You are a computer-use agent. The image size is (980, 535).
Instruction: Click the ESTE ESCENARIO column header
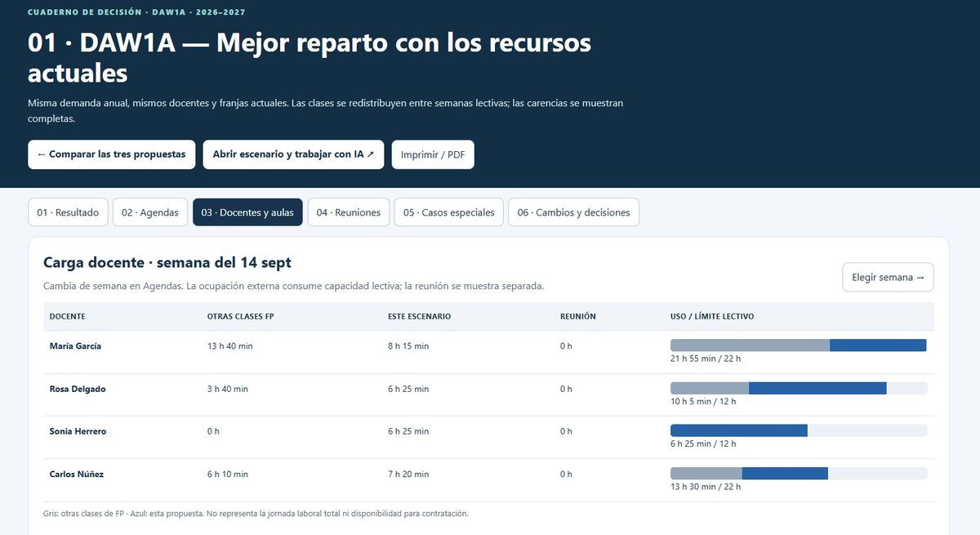click(420, 316)
